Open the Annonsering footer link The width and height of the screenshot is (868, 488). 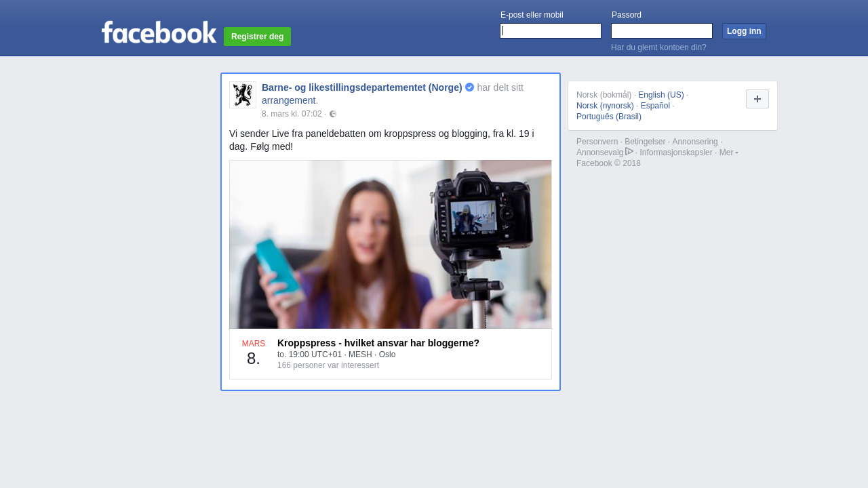pyautogui.click(x=695, y=142)
